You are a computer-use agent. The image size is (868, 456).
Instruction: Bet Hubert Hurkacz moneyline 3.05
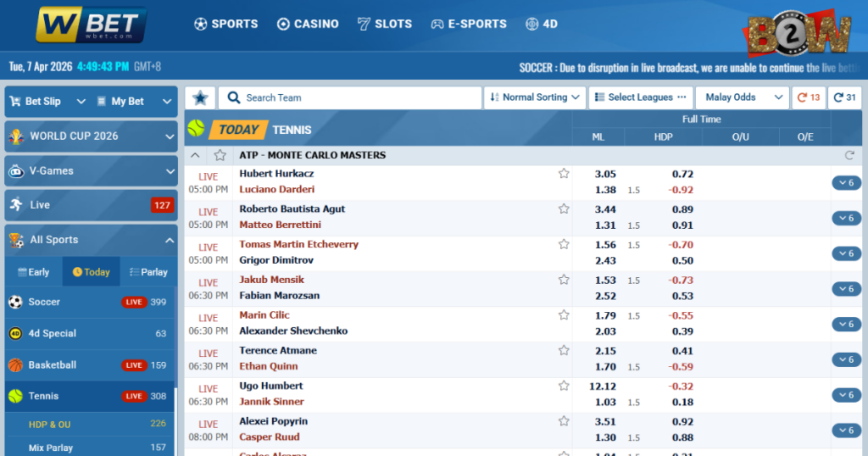(x=605, y=175)
